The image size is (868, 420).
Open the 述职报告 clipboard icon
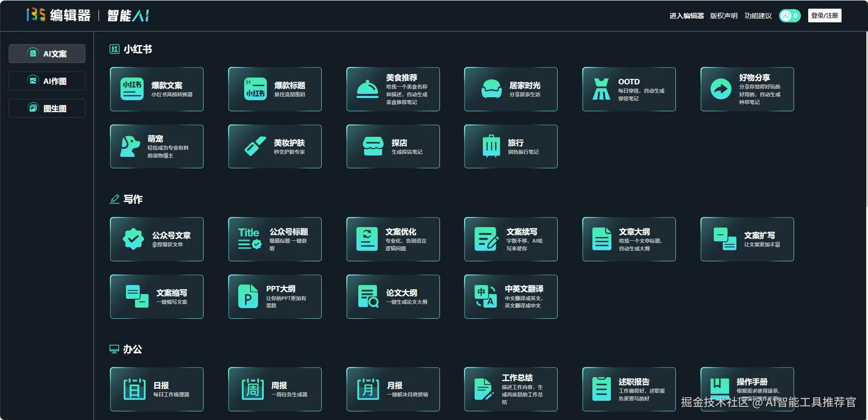tap(601, 389)
